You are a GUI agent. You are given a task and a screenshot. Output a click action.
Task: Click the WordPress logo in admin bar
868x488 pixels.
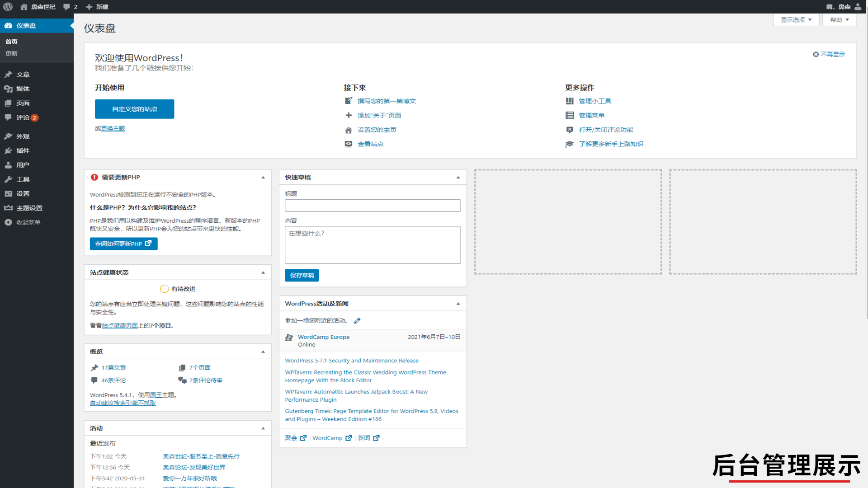pyautogui.click(x=8, y=7)
